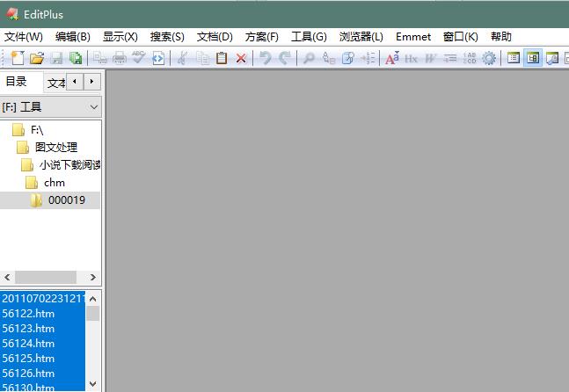Viewport: 569px width, 392px height.
Task: Create a new document with the New icon
Action: coord(17,58)
